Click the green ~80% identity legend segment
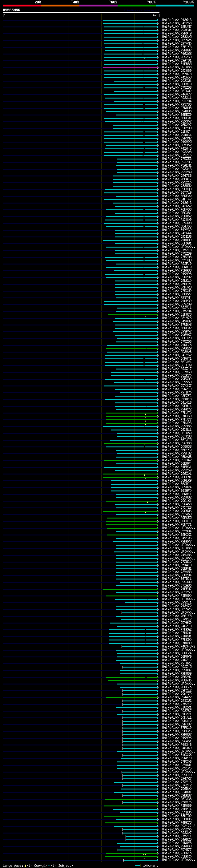 click(137, 6)
